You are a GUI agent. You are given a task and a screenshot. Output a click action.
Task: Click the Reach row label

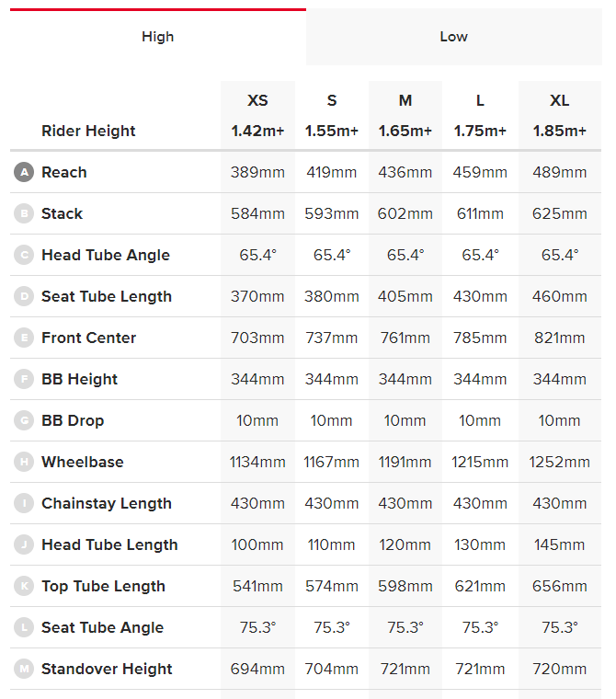(x=64, y=172)
